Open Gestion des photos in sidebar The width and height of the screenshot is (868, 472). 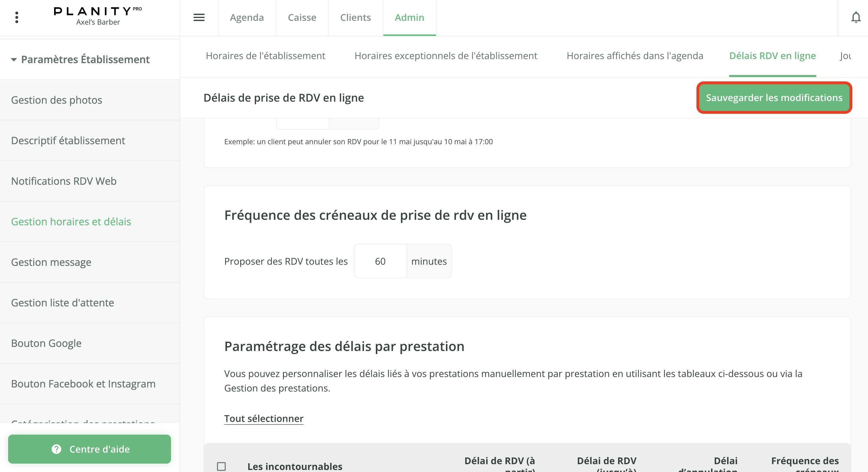[57, 100]
